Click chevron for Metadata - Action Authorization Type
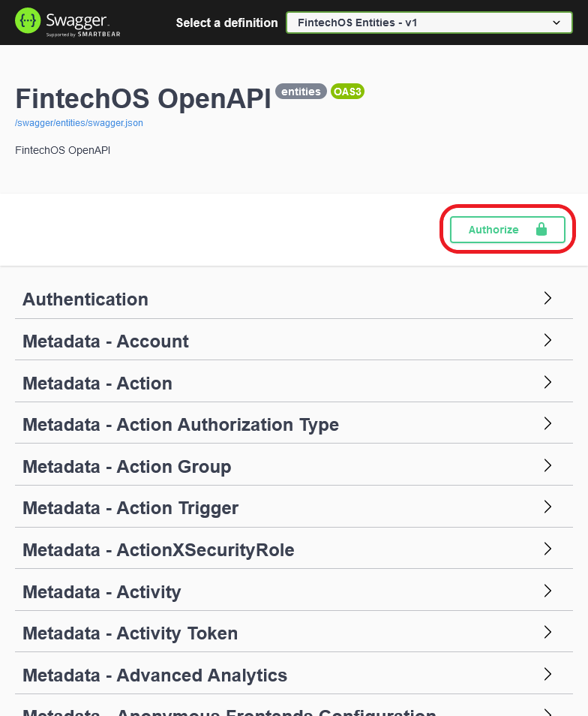 click(x=547, y=423)
